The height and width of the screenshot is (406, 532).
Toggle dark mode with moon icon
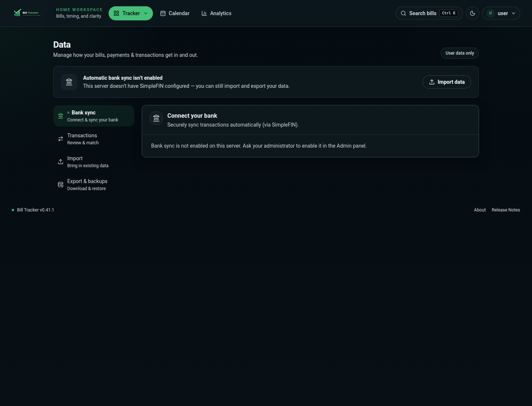coord(473,13)
